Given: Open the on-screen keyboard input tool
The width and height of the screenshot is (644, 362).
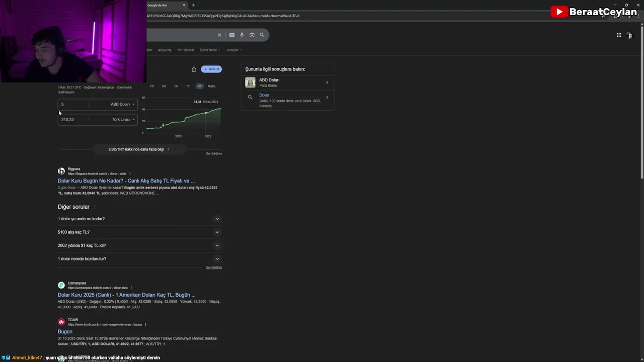Looking at the screenshot, I should pyautogui.click(x=231, y=35).
